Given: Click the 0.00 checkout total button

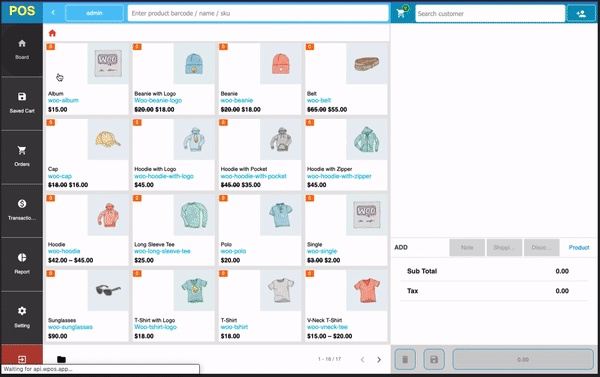Looking at the screenshot, I should tap(523, 359).
